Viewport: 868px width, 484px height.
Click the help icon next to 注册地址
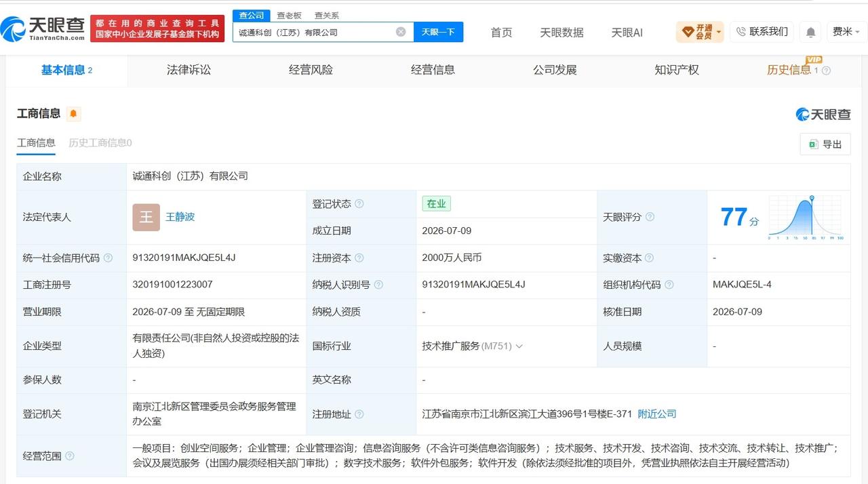click(359, 414)
